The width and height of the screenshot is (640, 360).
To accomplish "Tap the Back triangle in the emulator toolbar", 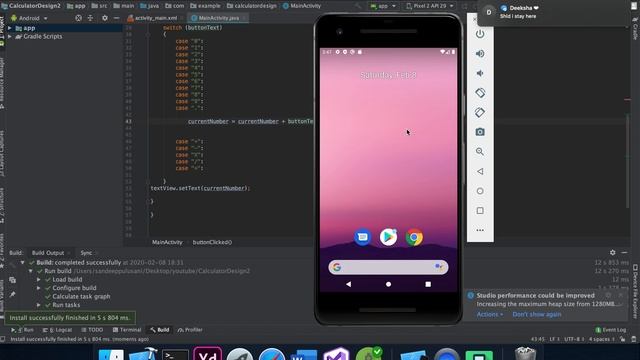I will [480, 171].
